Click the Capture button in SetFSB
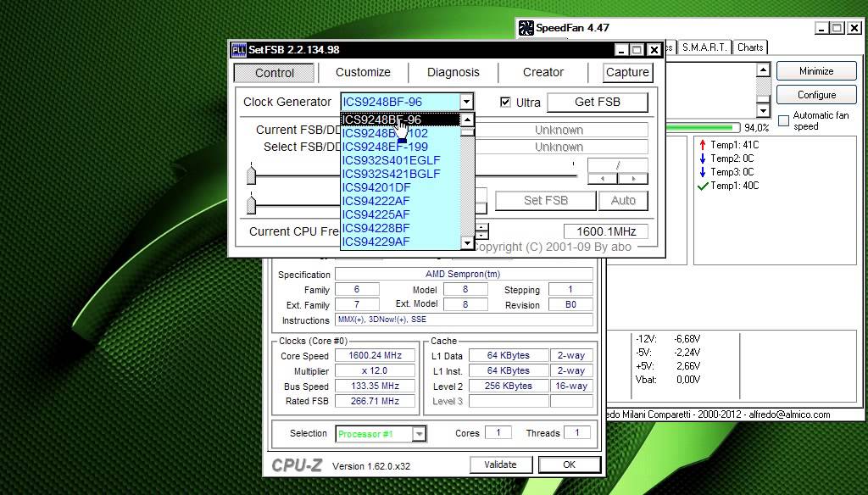Screen dimensions: 868x495 point(627,73)
